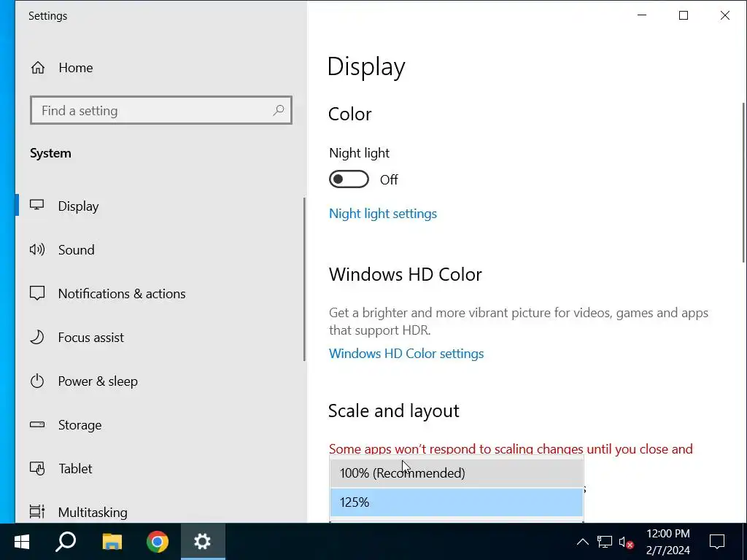Click the search magnifier in Find a setting
747x560 pixels.
(279, 111)
